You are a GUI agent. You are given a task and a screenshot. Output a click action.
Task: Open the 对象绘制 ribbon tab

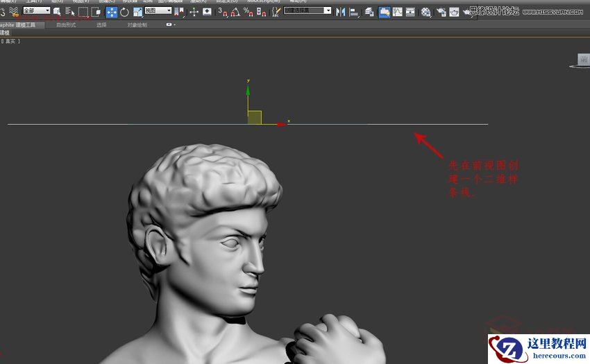coord(137,25)
